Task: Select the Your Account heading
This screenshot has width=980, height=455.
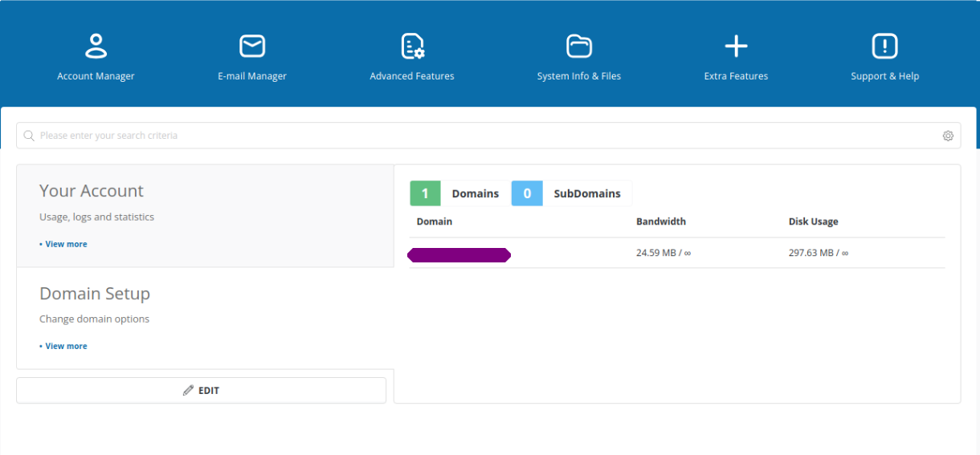Action: coord(92,191)
